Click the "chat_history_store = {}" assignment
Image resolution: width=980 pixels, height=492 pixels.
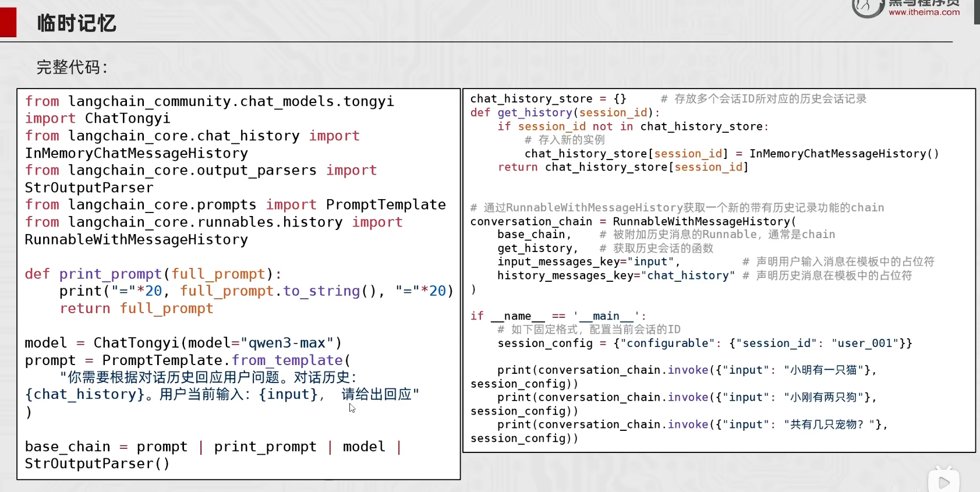click(x=549, y=99)
